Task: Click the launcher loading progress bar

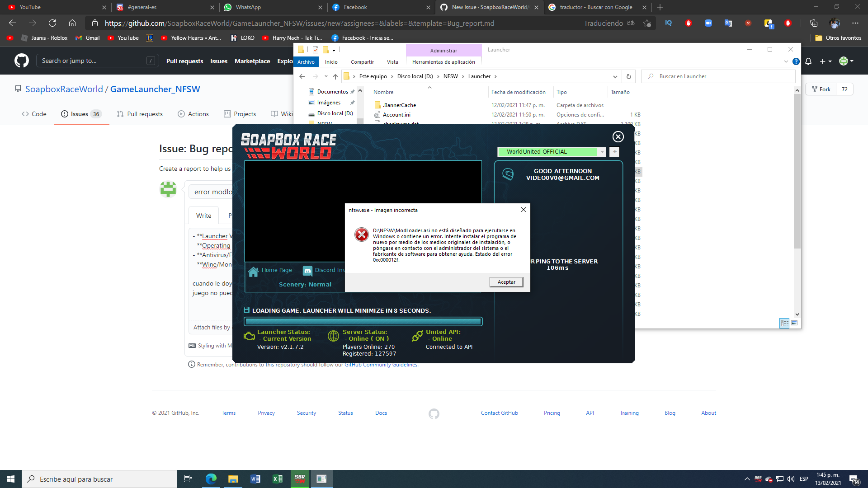Action: coord(363,321)
